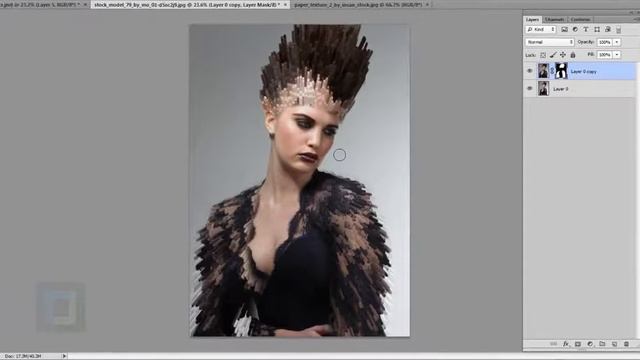
Task: Filter layers by type layers icon
Action: point(586,29)
